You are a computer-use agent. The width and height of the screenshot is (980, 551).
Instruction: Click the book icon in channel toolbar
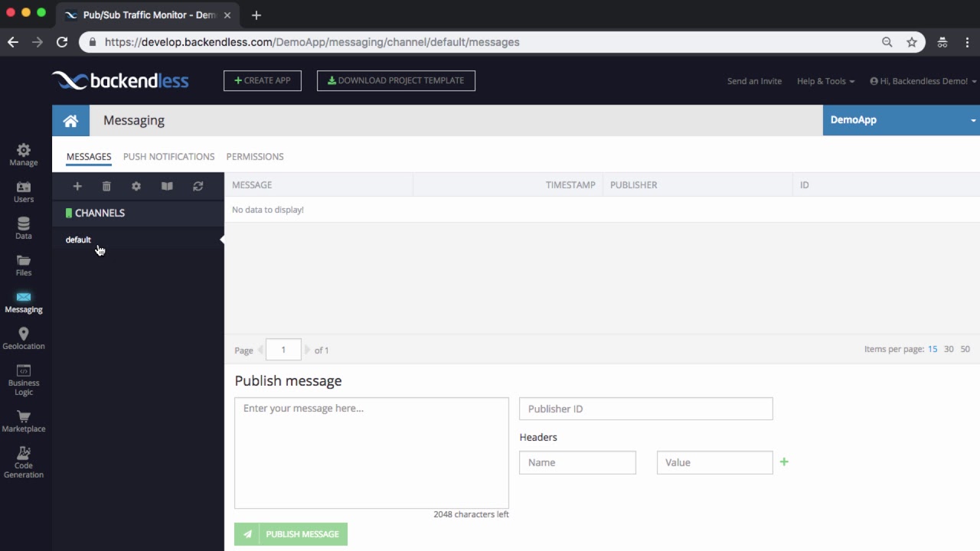click(x=167, y=186)
